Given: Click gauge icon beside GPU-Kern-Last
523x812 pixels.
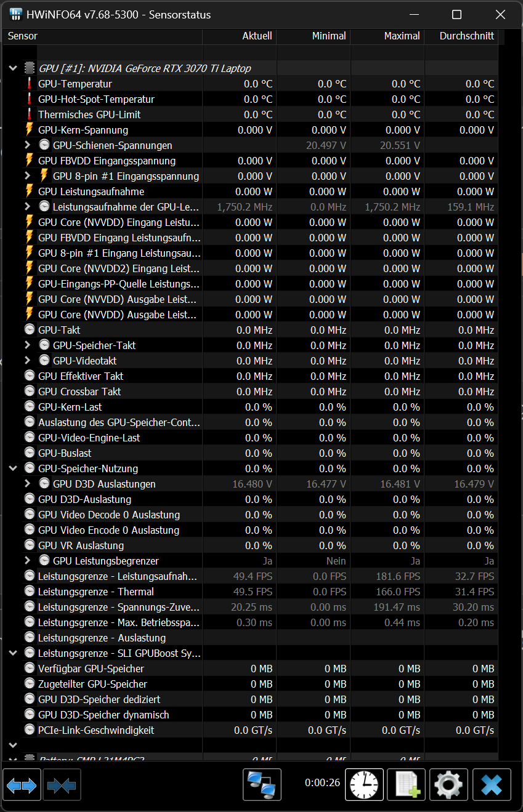Looking at the screenshot, I should [30, 407].
